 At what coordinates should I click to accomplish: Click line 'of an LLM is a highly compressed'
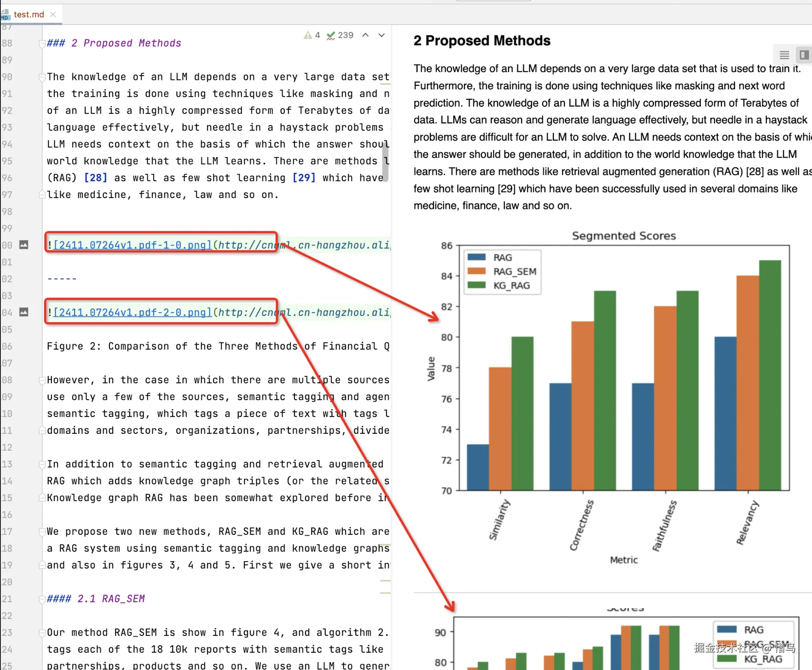218,111
